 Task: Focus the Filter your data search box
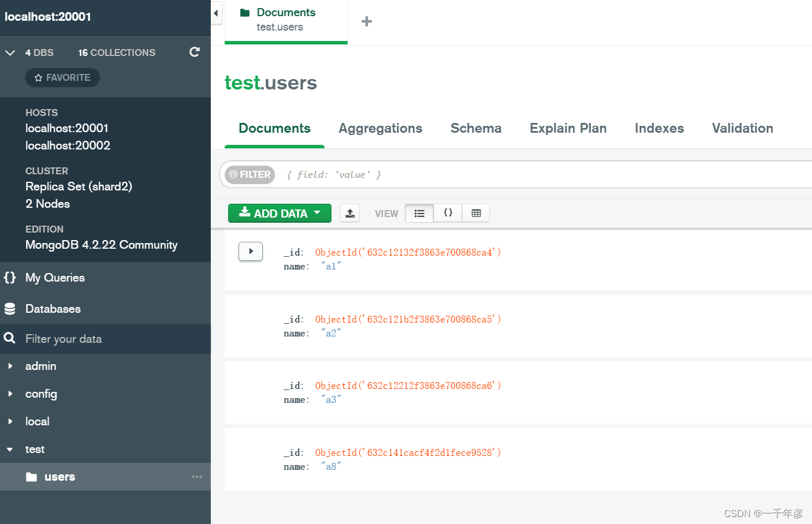click(x=105, y=339)
